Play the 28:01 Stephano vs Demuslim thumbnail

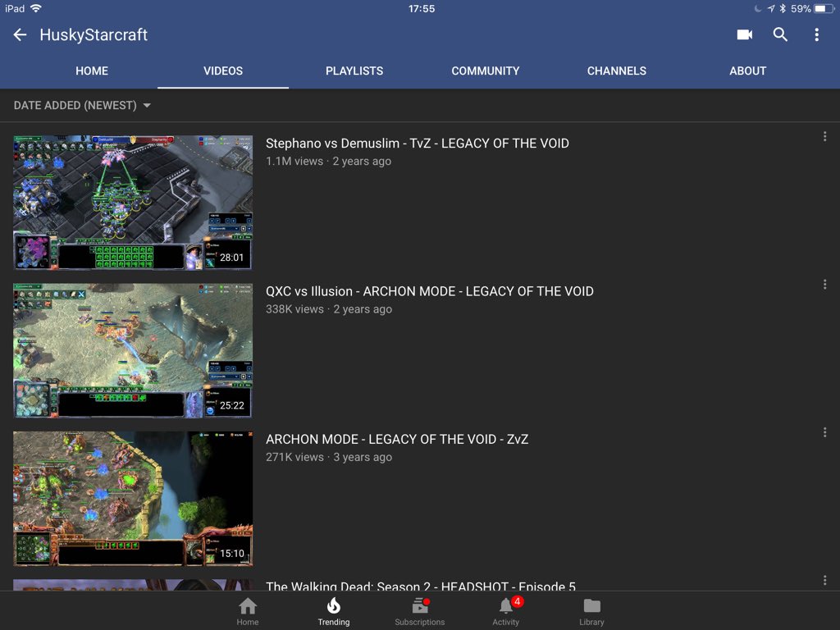[133, 203]
